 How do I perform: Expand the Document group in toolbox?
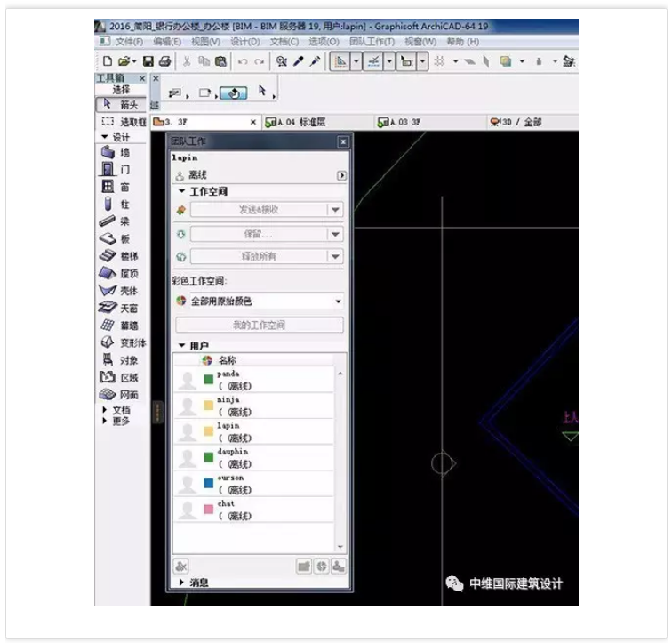point(105,410)
